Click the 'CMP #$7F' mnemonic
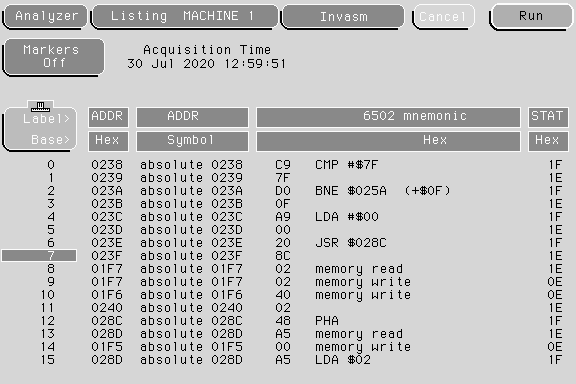 coord(346,165)
